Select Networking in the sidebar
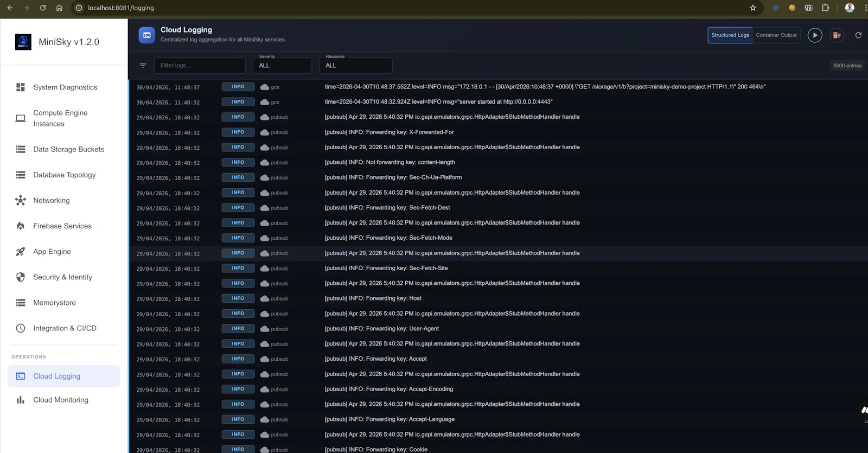 pyautogui.click(x=64, y=200)
